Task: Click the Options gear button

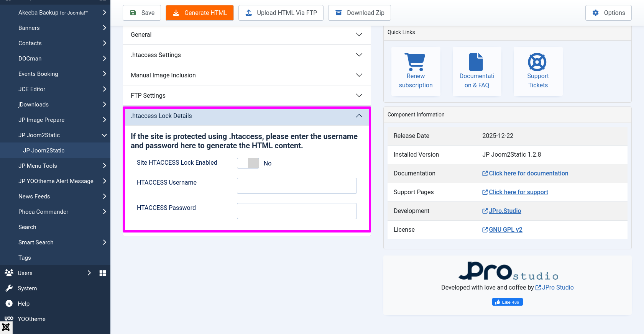Action: (x=608, y=13)
